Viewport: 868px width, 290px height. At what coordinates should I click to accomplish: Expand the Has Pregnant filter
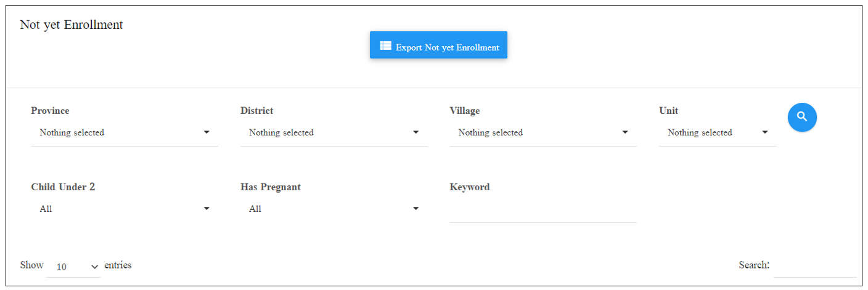click(x=334, y=209)
